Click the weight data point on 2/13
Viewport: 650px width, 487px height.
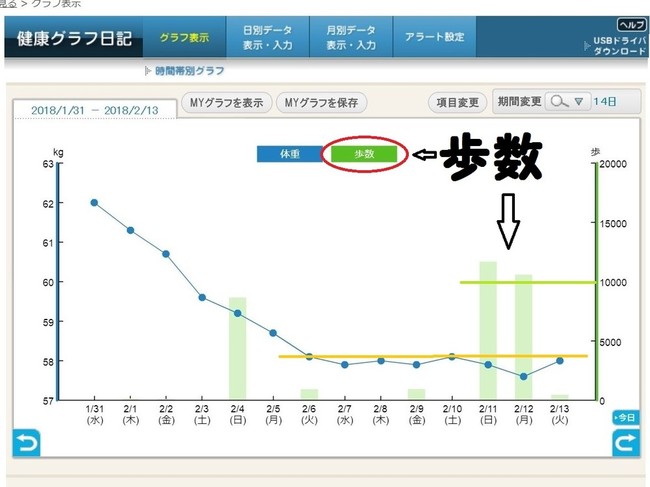pos(560,361)
